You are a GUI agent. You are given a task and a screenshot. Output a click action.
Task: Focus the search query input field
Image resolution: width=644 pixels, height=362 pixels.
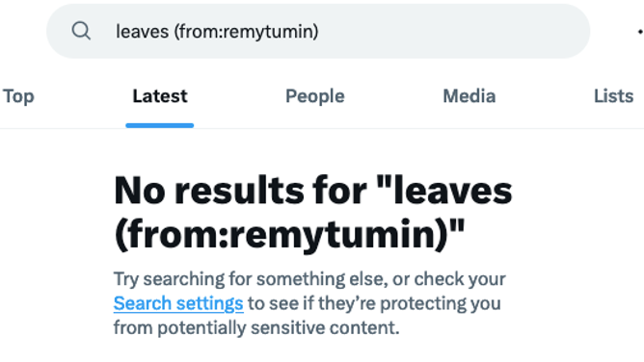[318, 31]
